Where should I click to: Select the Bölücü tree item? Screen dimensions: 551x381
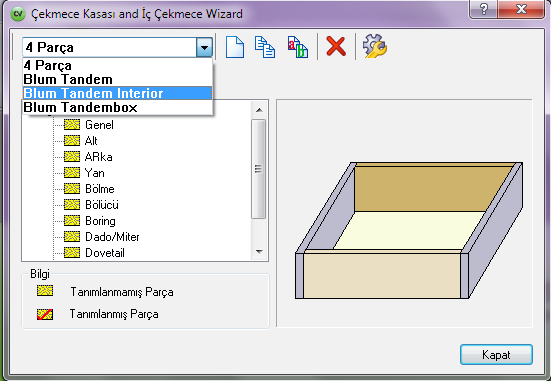[102, 205]
